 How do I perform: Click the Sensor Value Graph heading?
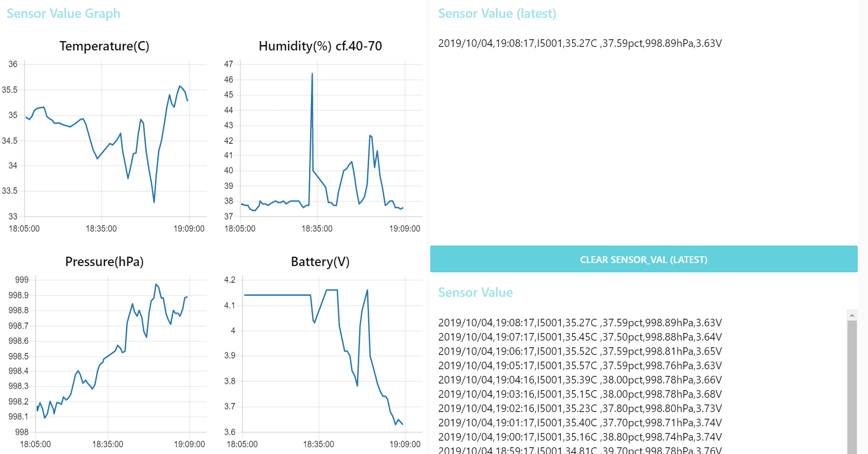(63, 13)
